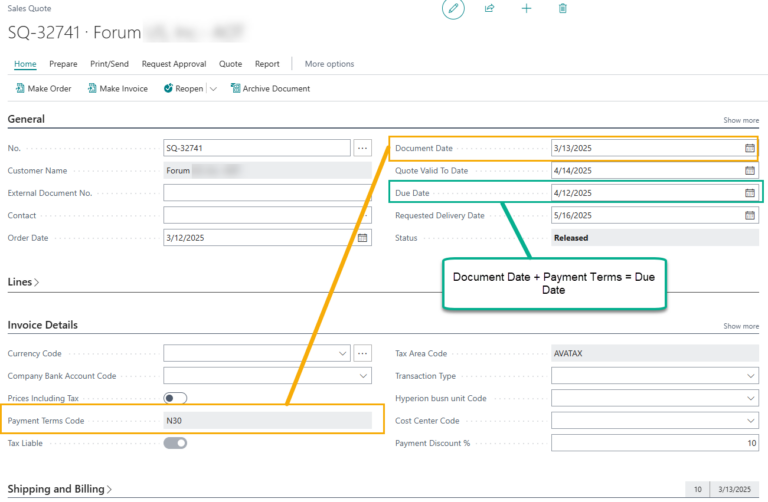Click the trash delete icon
This screenshot has height=502, width=768.
pyautogui.click(x=562, y=8)
